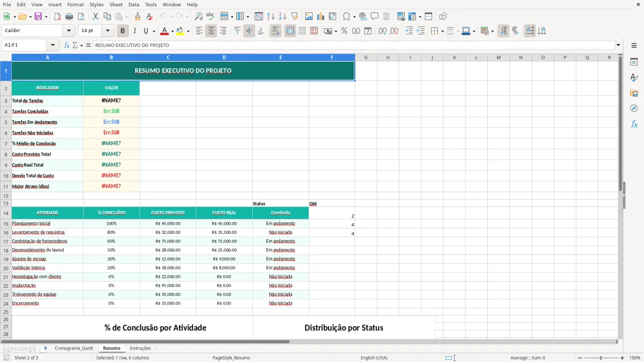644x362 pixels.
Task: Click the Font Color red swatch
Action: click(x=165, y=31)
